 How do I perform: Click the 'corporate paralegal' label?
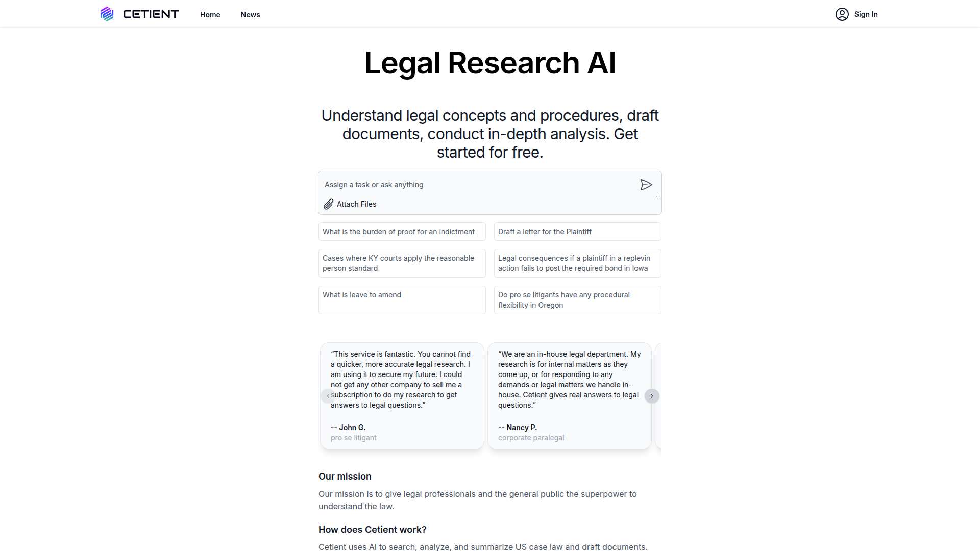point(531,438)
